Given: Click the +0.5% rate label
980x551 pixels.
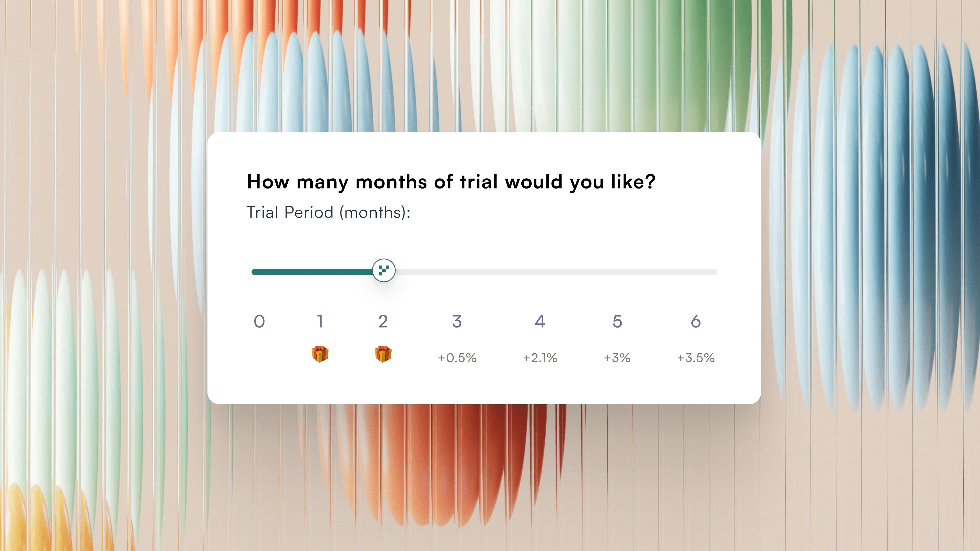Looking at the screenshot, I should (x=457, y=358).
